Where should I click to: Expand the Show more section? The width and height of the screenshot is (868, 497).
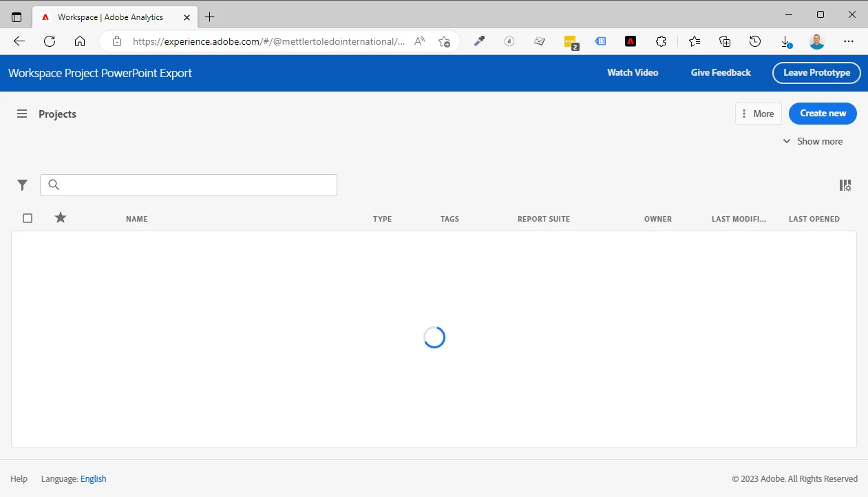[813, 141]
